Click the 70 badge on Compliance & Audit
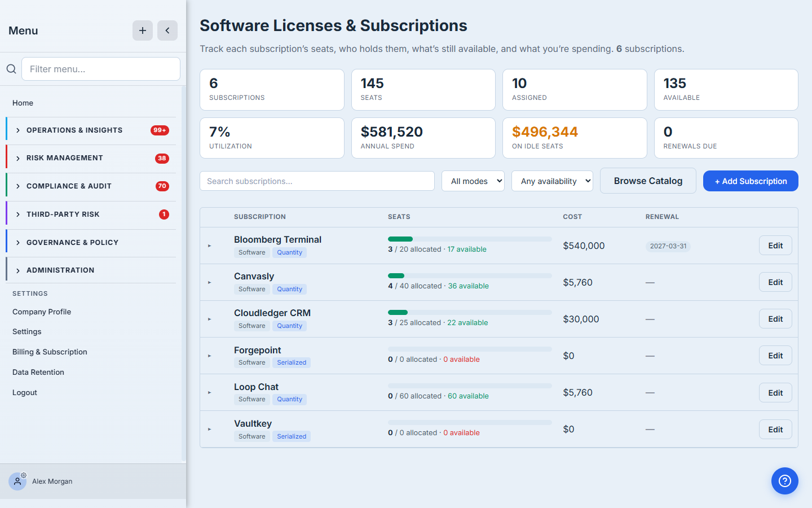Viewport: 812px width, 508px height. 162,186
